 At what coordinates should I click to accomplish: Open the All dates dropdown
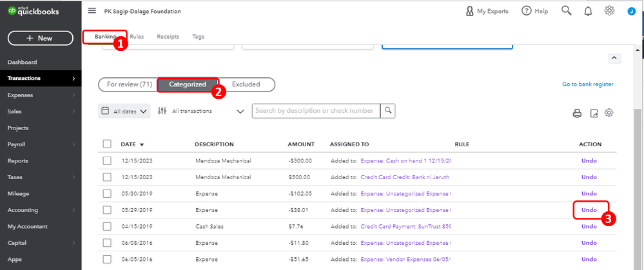pyautogui.click(x=124, y=111)
